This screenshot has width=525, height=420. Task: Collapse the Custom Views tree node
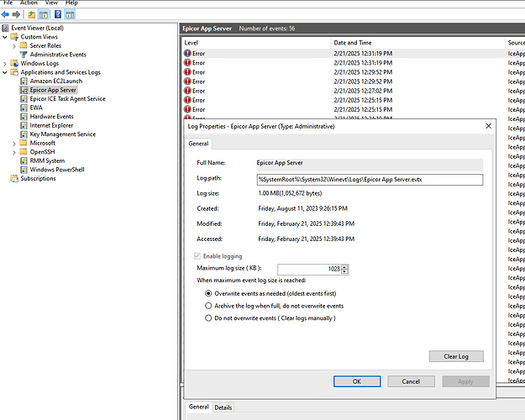(x=5, y=37)
